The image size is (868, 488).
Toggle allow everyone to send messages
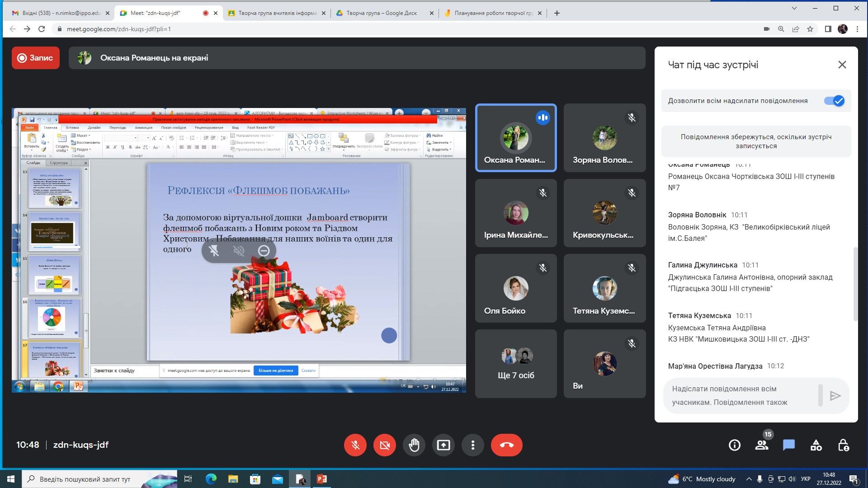834,101
